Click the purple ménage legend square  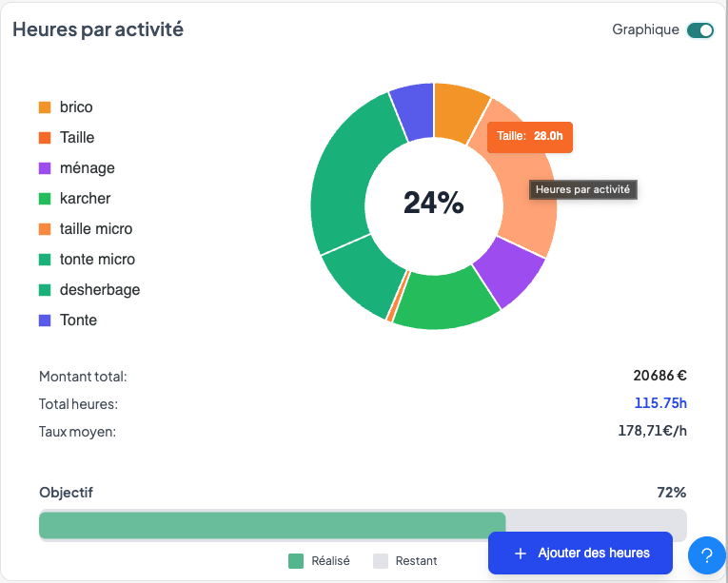45,168
